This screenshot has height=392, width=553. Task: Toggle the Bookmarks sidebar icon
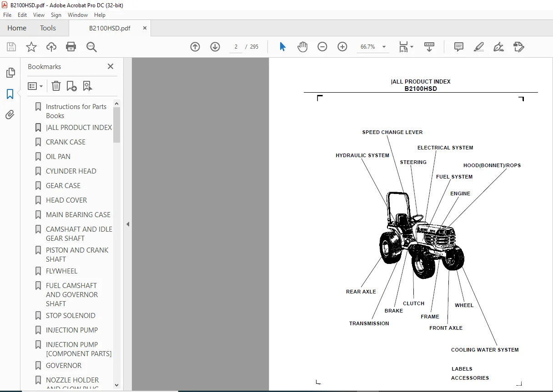point(10,94)
